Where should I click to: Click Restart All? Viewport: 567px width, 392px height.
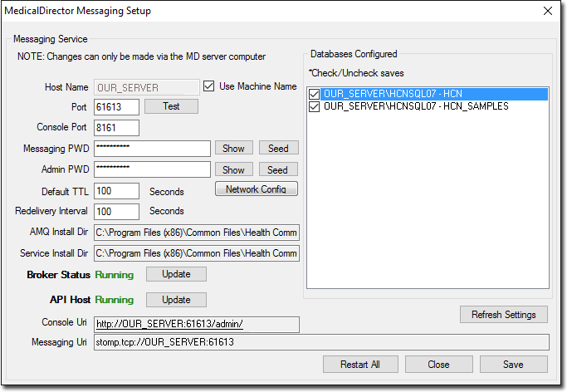[x=359, y=364]
